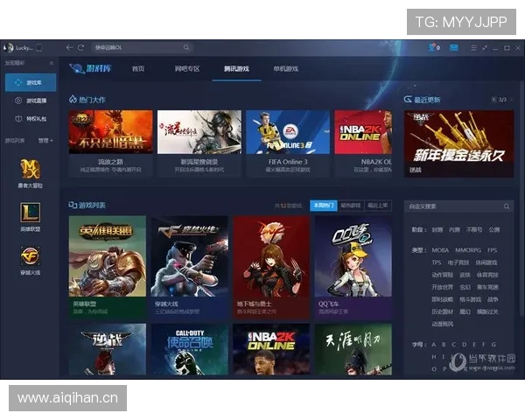525x420 pixels.
Task: Expand the 管理 dropdown in sidebar
Action: 45,140
